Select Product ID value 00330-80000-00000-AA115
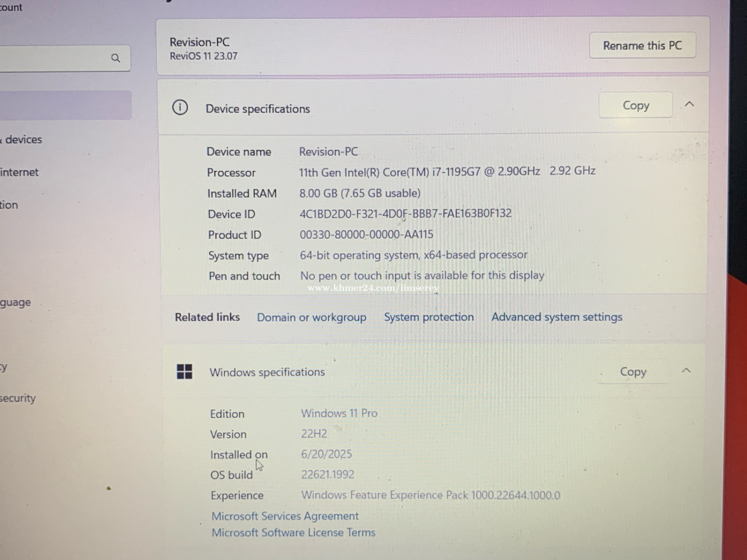747x560 pixels. coord(367,234)
